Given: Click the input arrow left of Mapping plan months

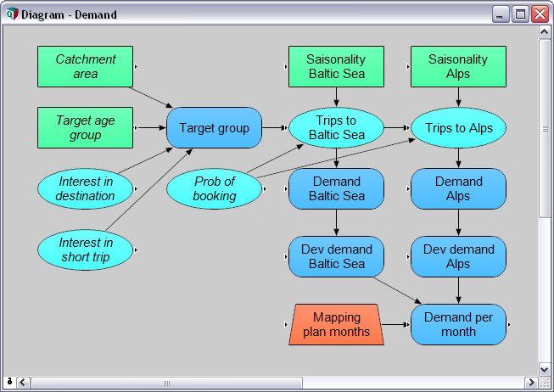Looking at the screenshot, I should click(x=285, y=324).
